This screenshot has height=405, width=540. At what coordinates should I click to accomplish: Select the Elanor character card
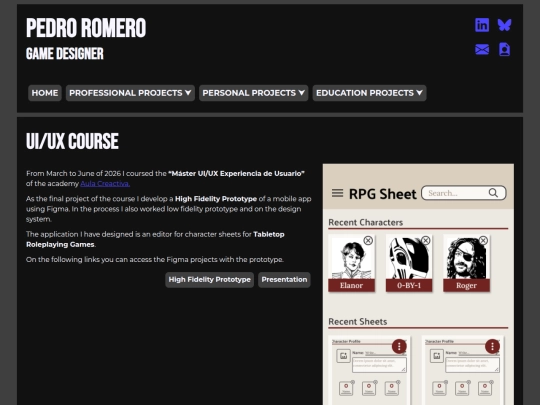point(352,263)
